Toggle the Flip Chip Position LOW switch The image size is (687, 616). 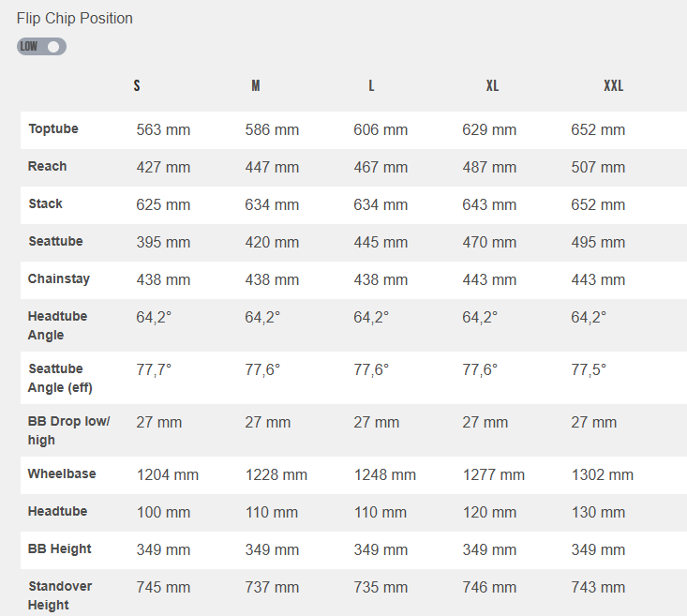(41, 46)
